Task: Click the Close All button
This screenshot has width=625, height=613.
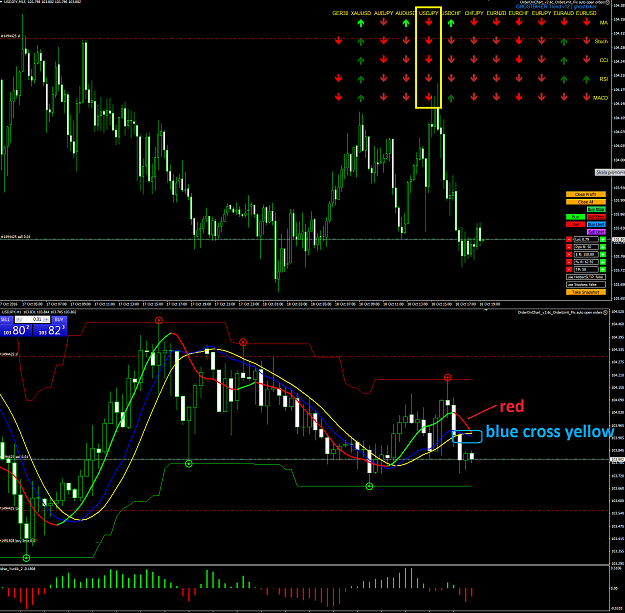Action: point(586,202)
